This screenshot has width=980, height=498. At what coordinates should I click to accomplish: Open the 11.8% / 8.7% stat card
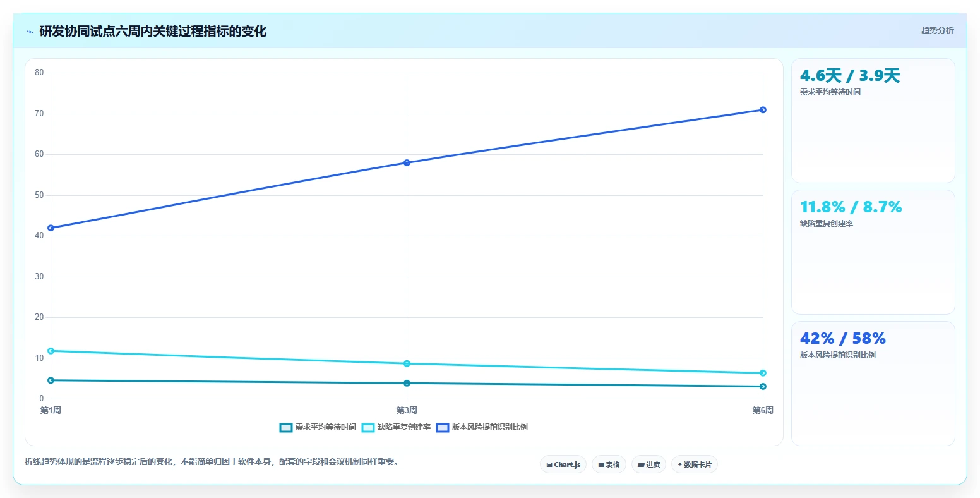pos(873,252)
